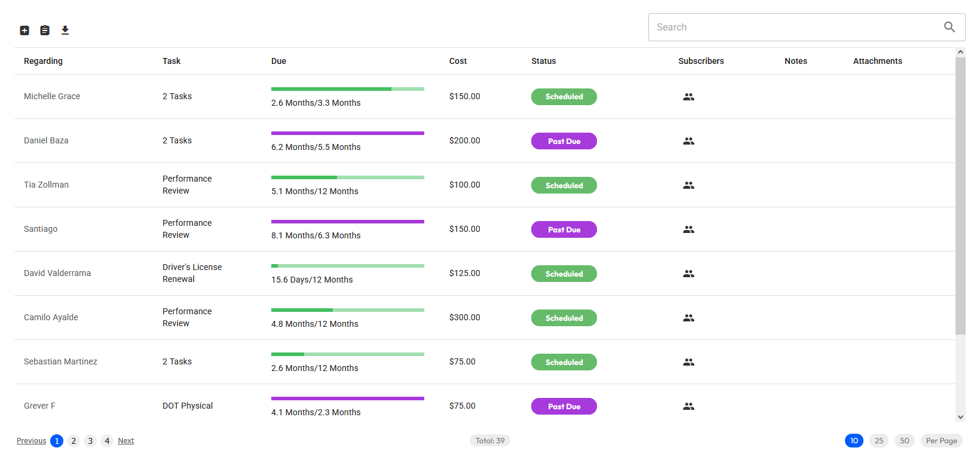Click the $300.00 cost value
Screen dimensions: 980x466
point(465,317)
